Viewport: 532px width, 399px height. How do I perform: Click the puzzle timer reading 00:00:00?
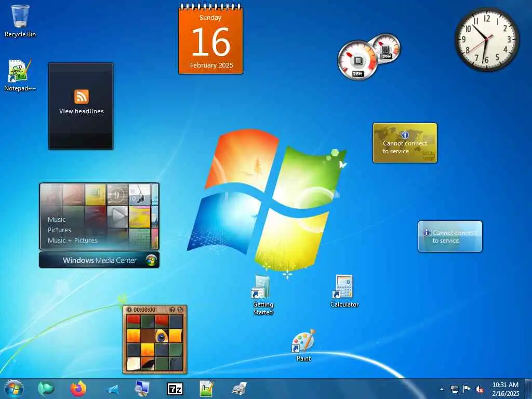tap(144, 310)
